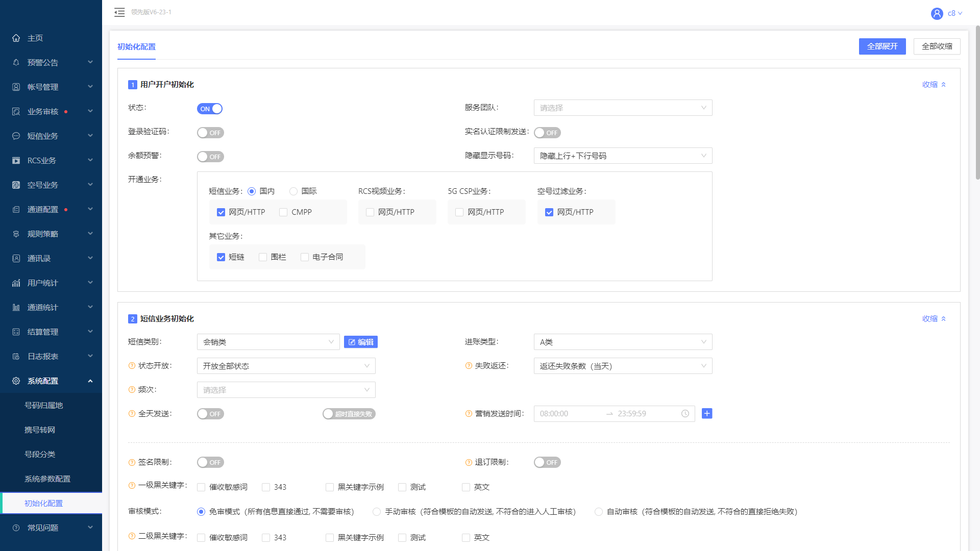Click the help icon beside 状态开放
The image size is (980, 551).
pos(132,366)
